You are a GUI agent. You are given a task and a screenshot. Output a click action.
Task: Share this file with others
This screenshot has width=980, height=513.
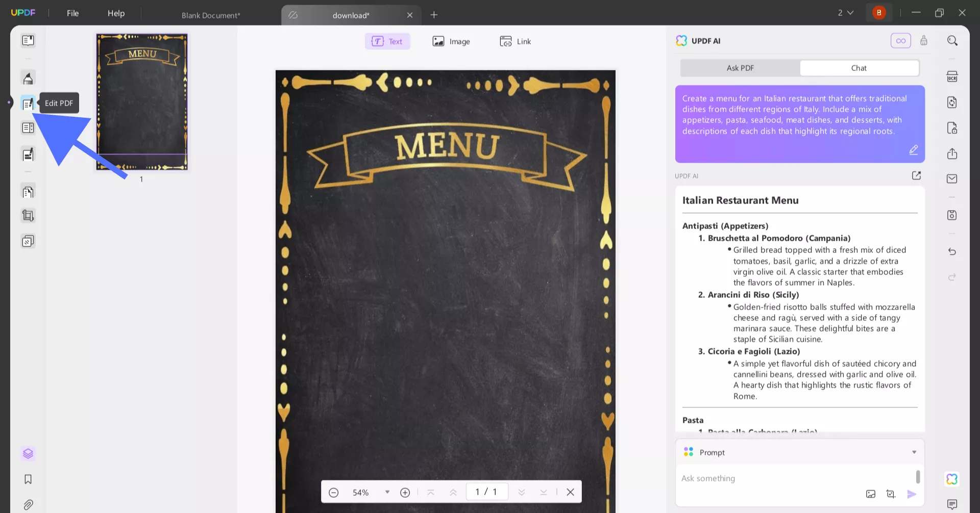click(x=952, y=153)
